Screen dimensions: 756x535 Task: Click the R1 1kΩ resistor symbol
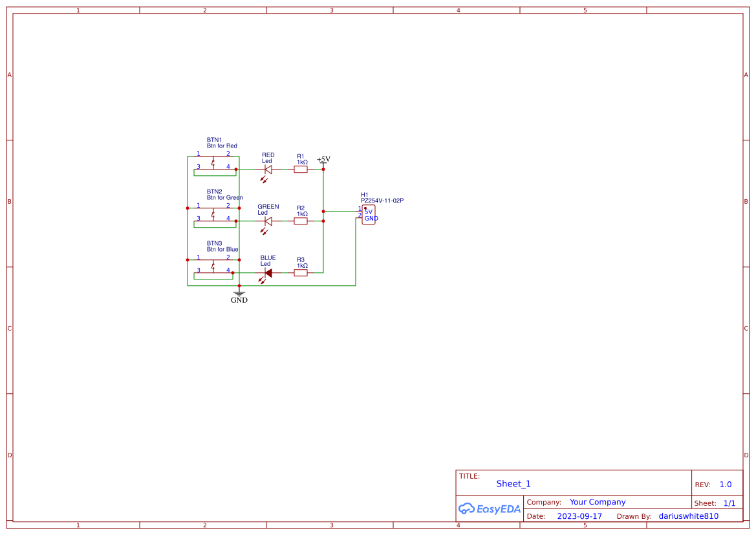pos(300,169)
